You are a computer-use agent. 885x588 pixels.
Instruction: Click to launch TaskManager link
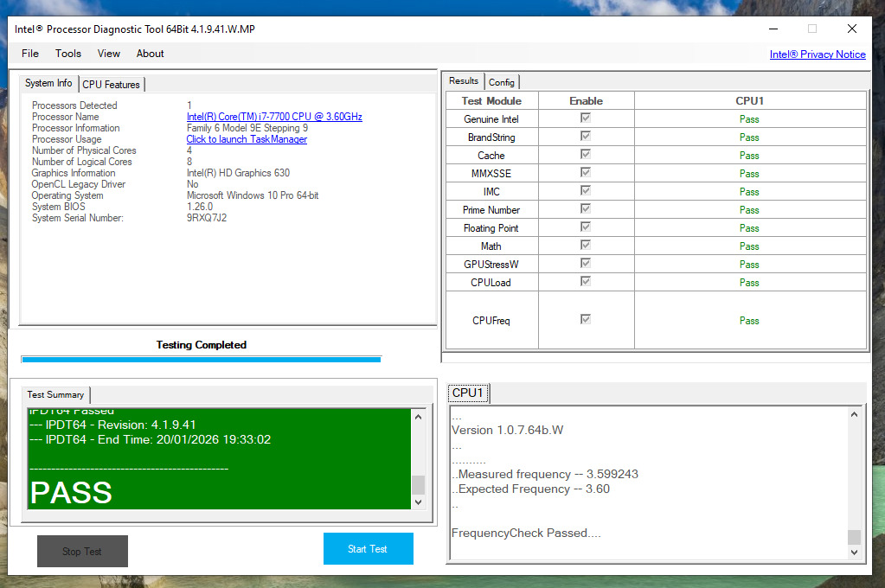pos(247,139)
